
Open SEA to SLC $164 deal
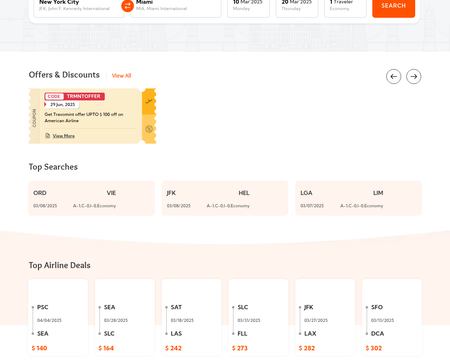(125, 317)
